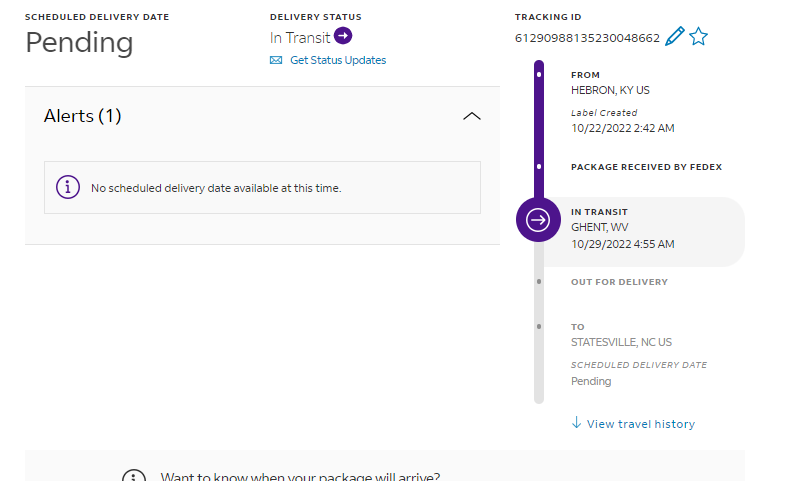The width and height of the screenshot is (804, 481).
Task: Click the envelope icon beside Get Status Updates
Action: pos(276,60)
